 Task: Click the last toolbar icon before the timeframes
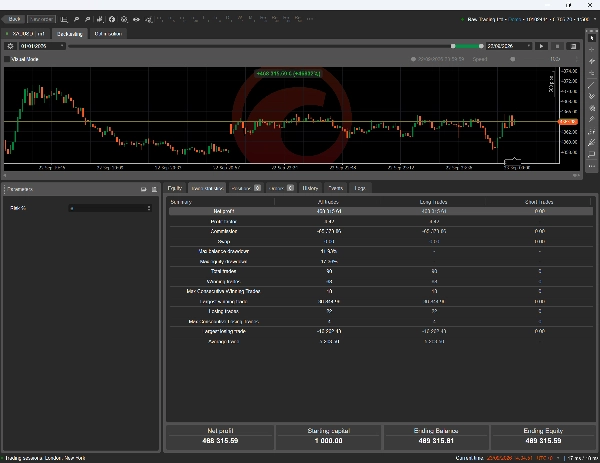click(148, 19)
